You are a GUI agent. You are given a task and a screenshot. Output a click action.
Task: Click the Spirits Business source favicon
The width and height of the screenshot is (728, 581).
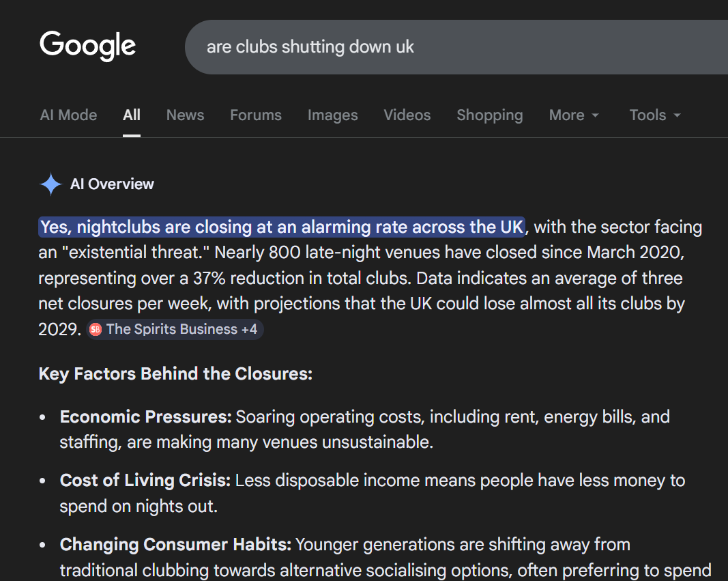tap(96, 330)
